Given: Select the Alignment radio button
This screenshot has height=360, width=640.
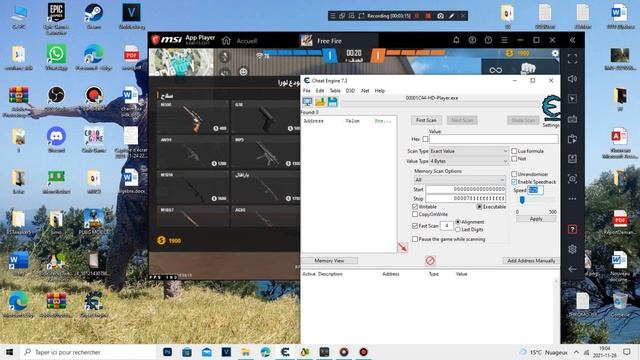Looking at the screenshot, I should click(x=458, y=222).
